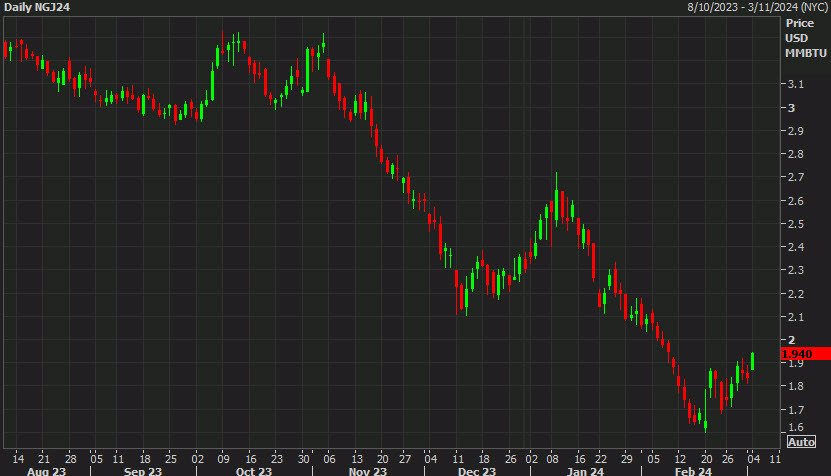Click the 2.5 price axis value

point(795,224)
